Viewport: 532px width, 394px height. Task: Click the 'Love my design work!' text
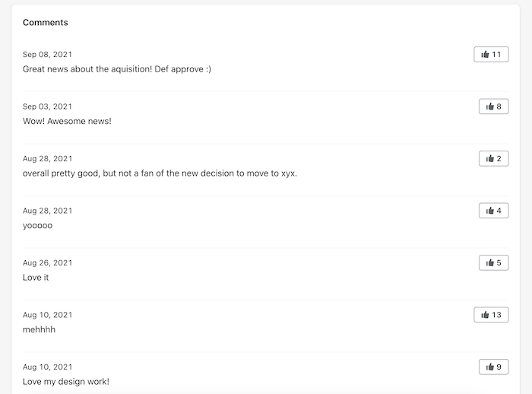[66, 382]
